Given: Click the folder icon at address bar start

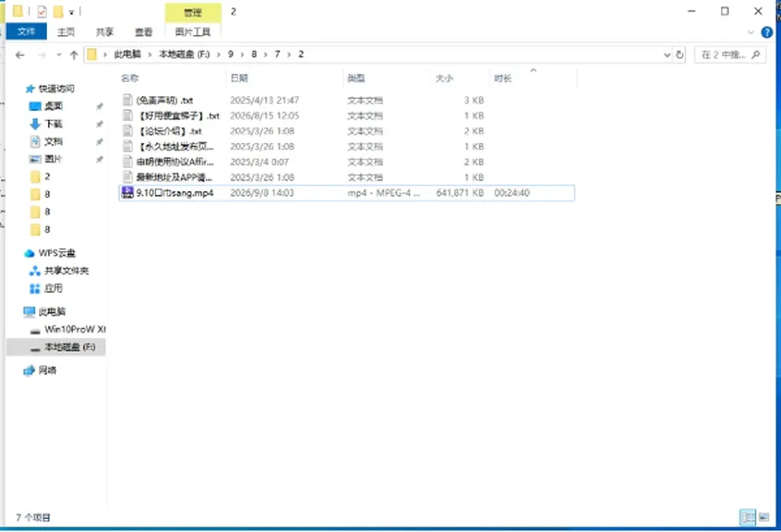Looking at the screenshot, I should tap(92, 55).
